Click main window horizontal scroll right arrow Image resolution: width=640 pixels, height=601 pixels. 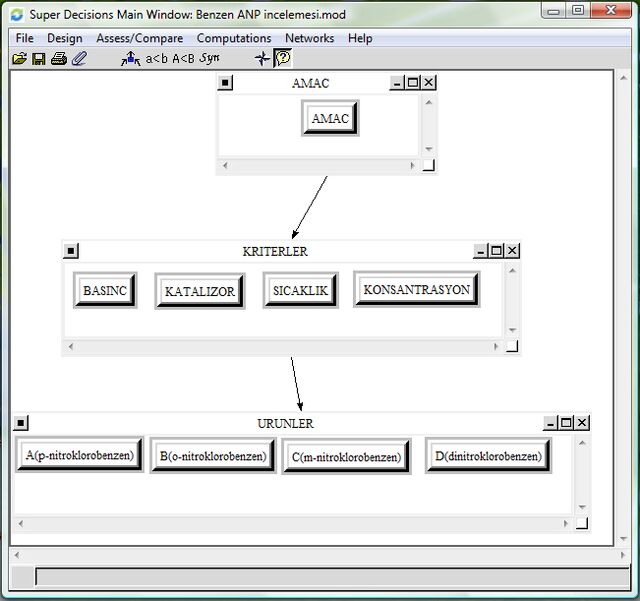click(x=623, y=555)
